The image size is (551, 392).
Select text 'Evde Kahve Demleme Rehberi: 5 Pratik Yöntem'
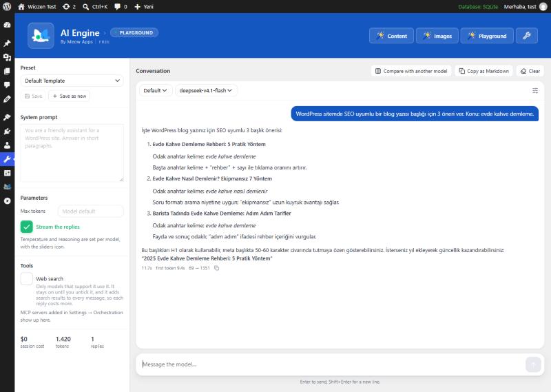[x=209, y=144]
